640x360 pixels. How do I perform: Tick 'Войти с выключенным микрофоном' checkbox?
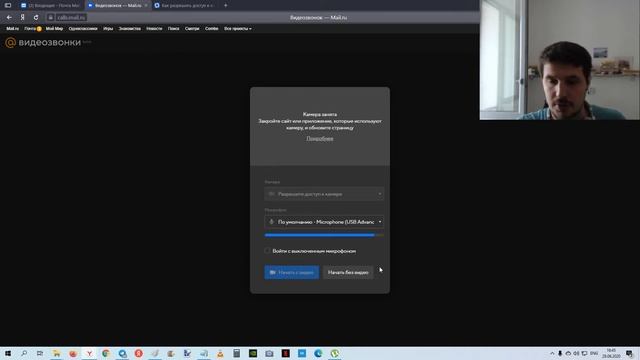pos(267,251)
